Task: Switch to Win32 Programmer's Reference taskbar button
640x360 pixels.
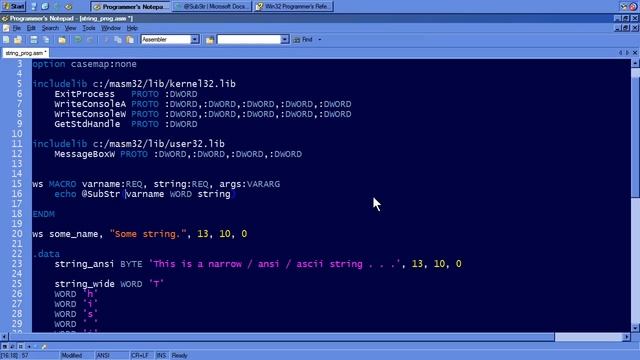Action: point(294,7)
